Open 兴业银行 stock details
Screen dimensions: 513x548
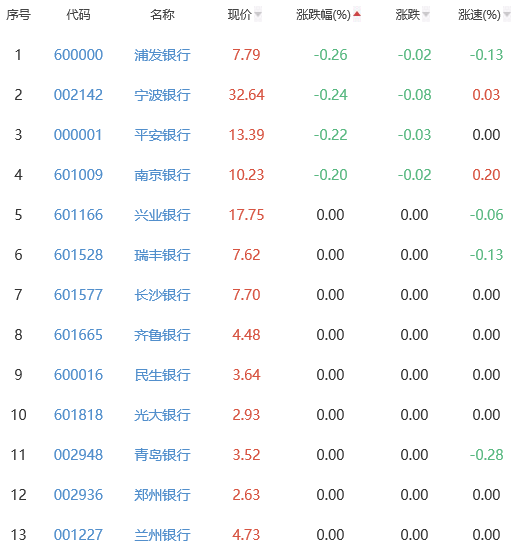point(162,215)
